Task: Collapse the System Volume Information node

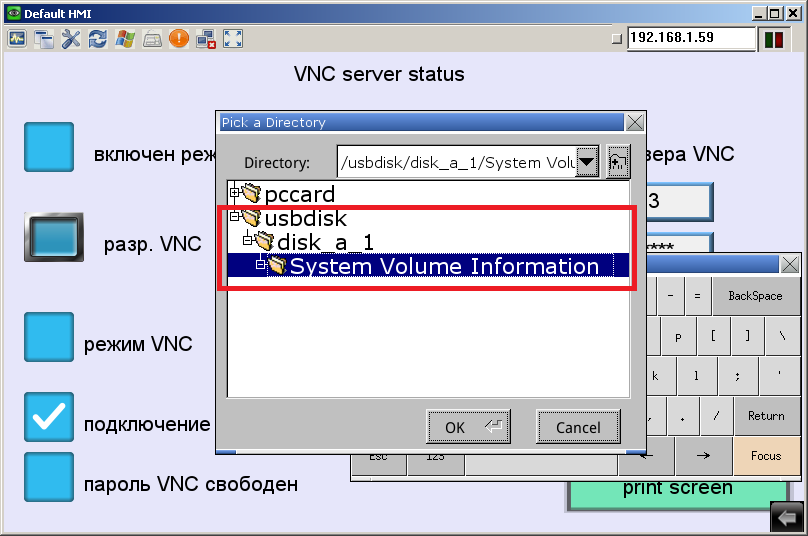Action: tap(261, 264)
